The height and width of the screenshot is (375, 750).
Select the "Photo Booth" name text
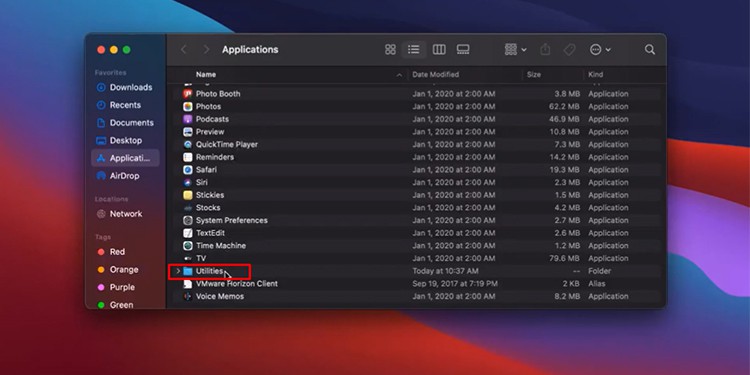[x=218, y=94]
